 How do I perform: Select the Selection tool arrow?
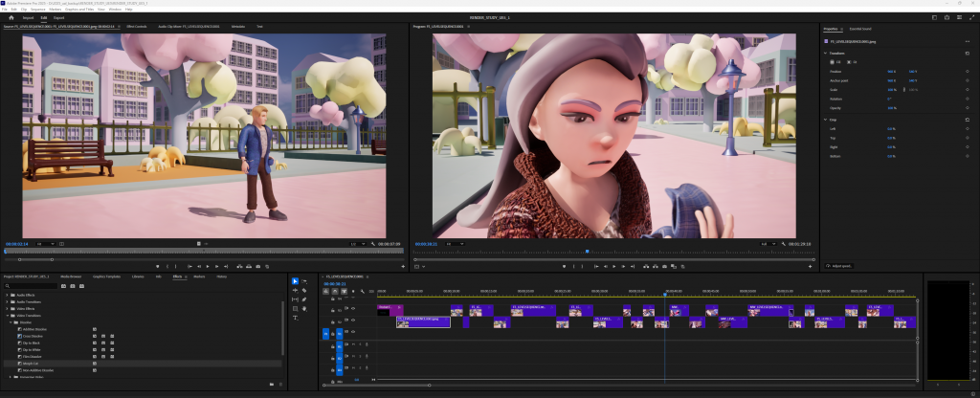(x=295, y=281)
